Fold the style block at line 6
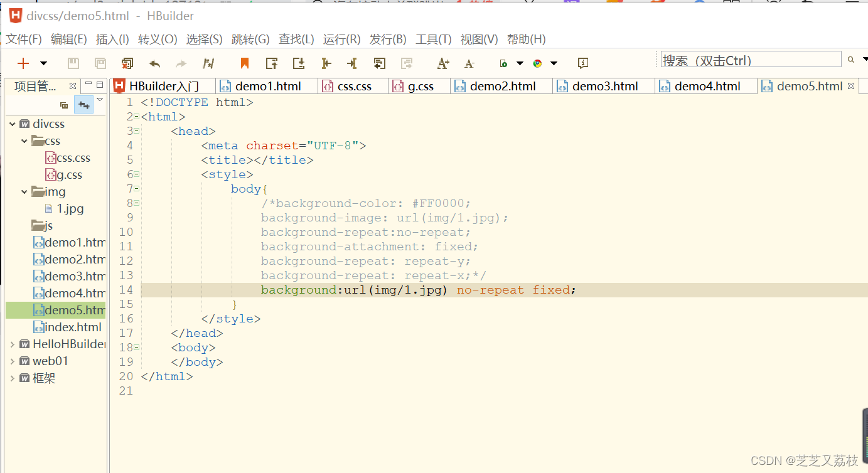 point(137,174)
